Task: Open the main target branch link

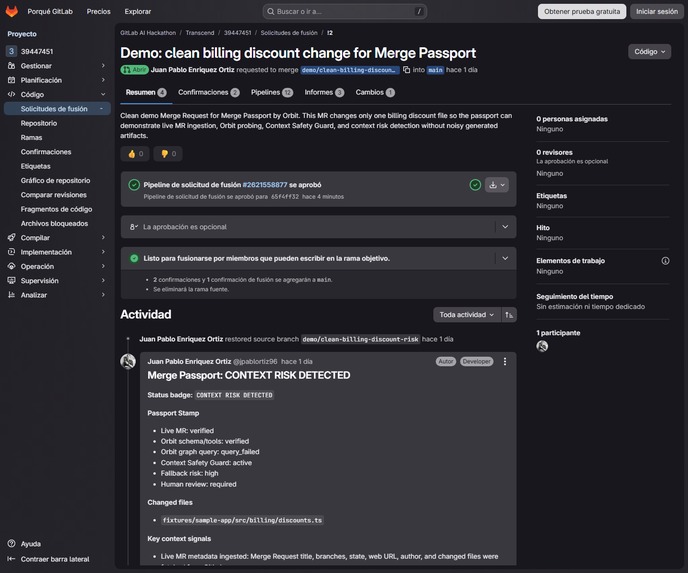Action: 435,70
